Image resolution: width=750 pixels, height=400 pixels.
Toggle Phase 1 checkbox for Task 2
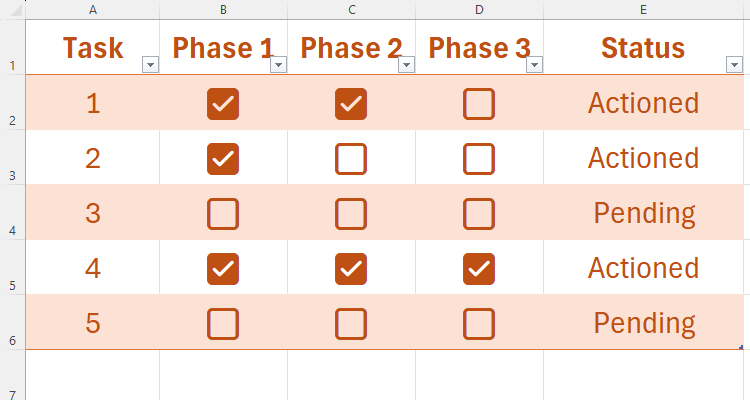pos(223,158)
